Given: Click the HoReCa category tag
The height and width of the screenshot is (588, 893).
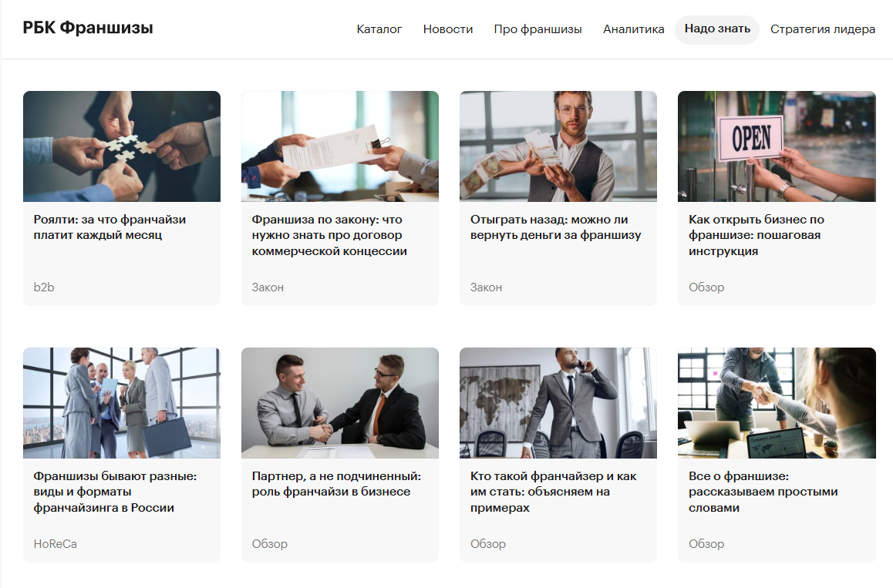Looking at the screenshot, I should [56, 544].
